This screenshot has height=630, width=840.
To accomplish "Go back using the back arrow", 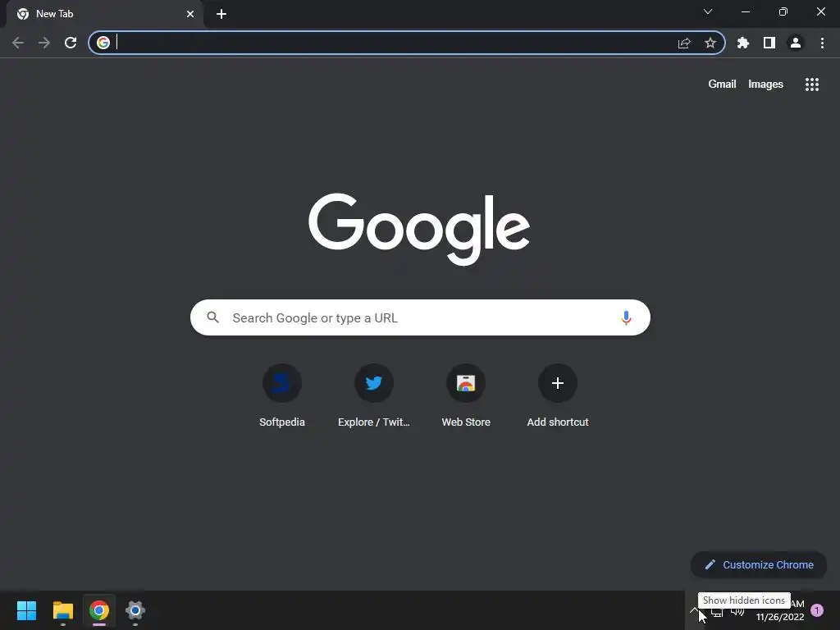I will (x=18, y=43).
